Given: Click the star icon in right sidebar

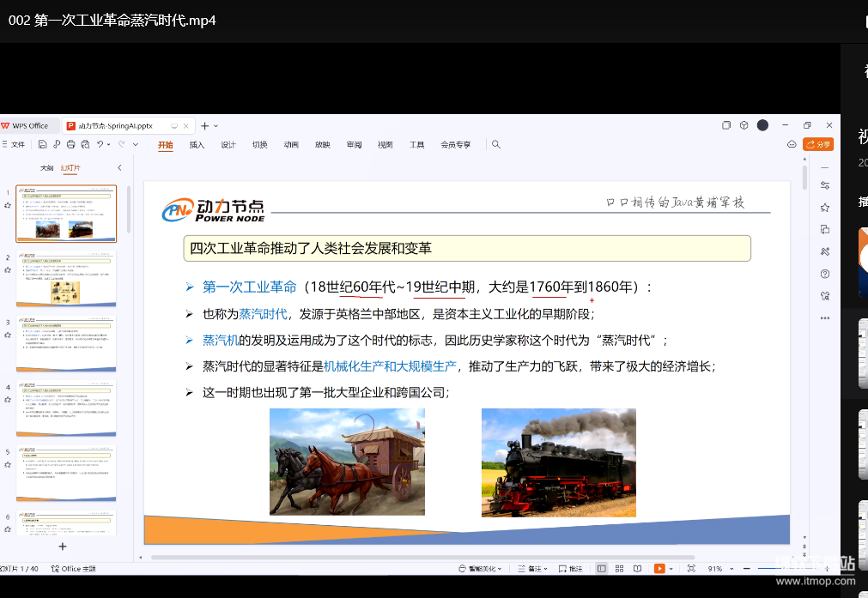Looking at the screenshot, I should (x=825, y=208).
